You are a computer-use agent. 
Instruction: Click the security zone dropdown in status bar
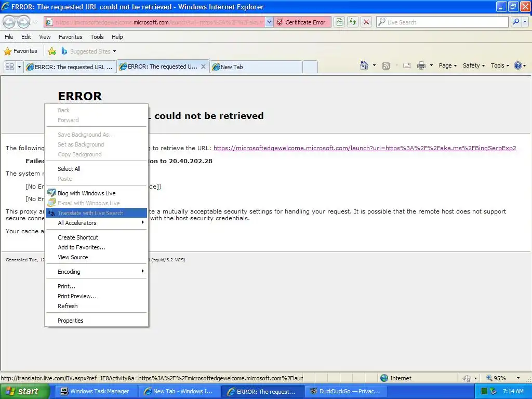point(475,378)
